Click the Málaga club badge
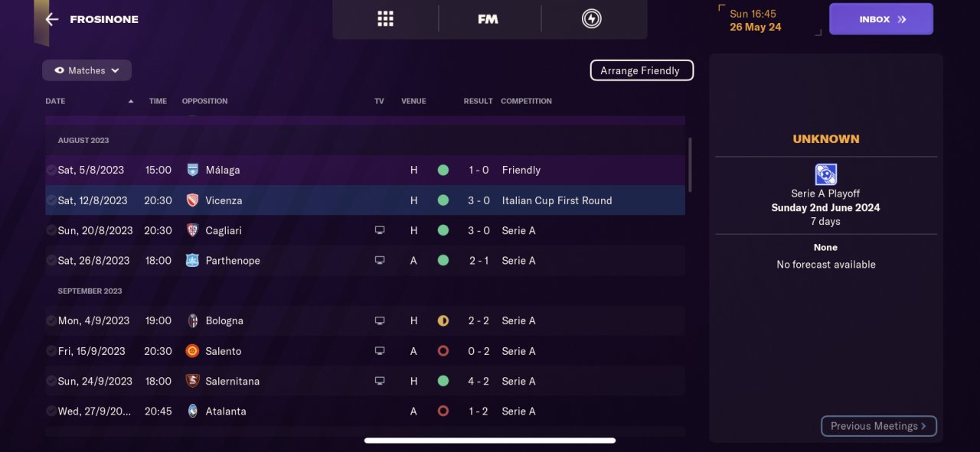The image size is (980, 452). pos(193,170)
